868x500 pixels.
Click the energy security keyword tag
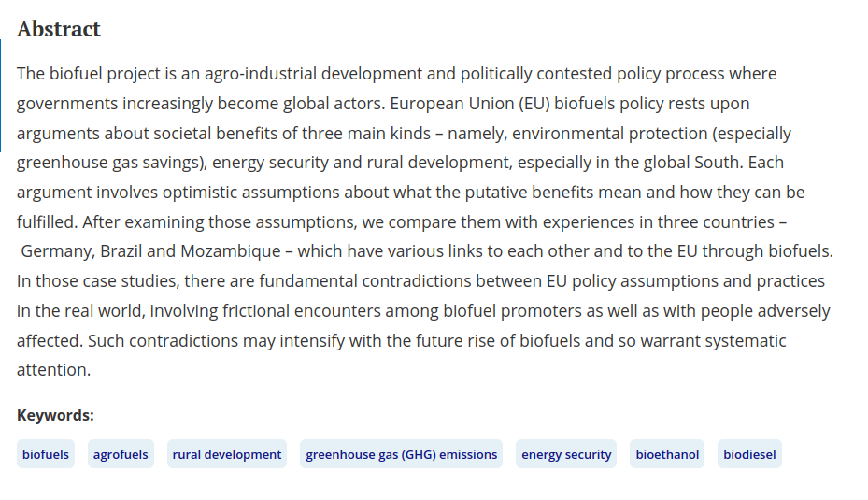click(x=566, y=454)
